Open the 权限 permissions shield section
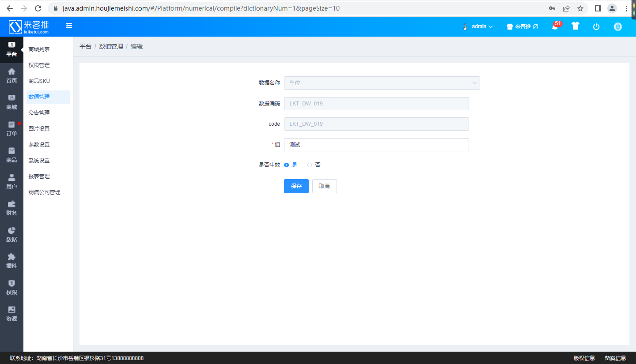 [x=11, y=288]
